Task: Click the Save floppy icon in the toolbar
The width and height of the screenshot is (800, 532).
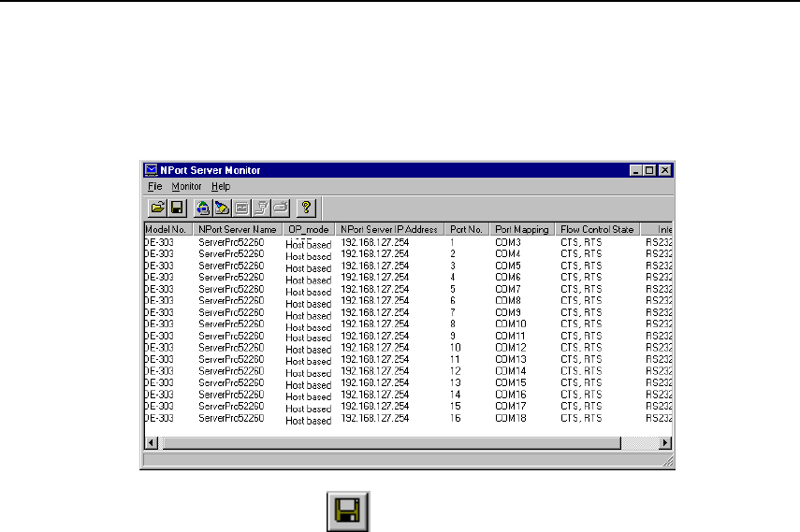Action: click(177, 208)
